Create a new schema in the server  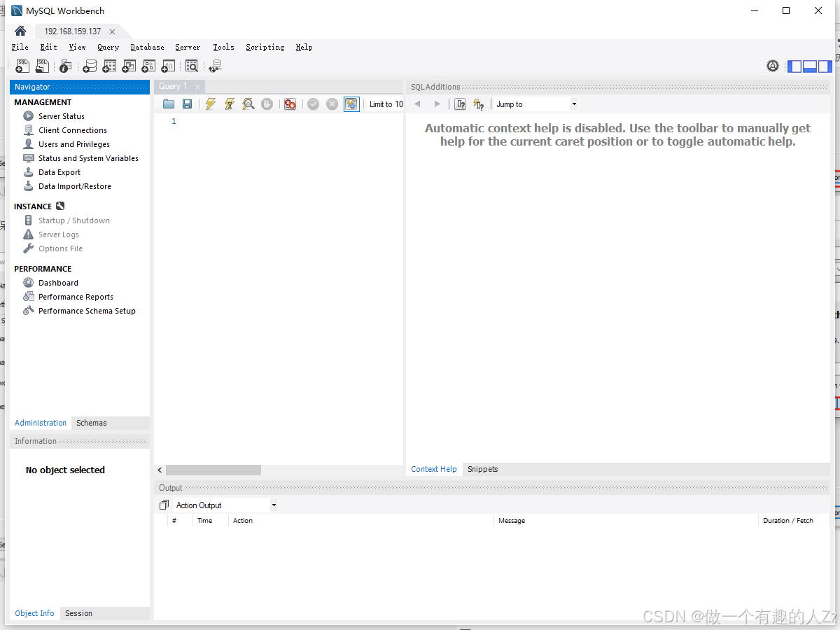pos(90,66)
